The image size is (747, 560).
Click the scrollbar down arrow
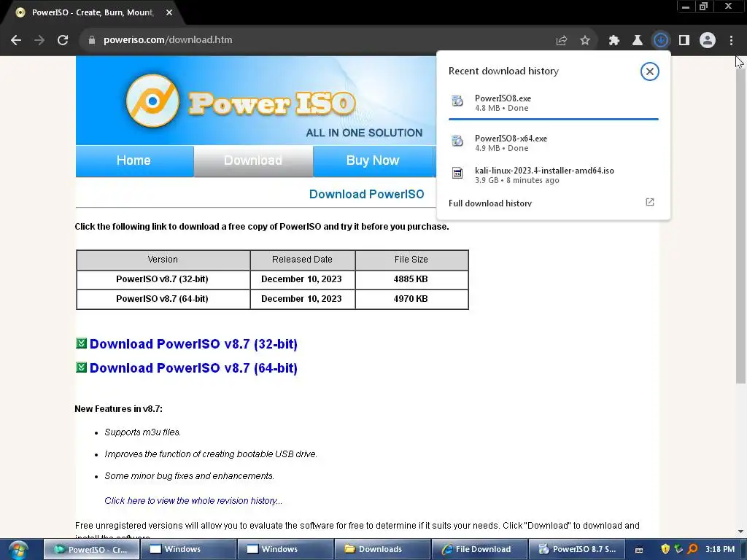click(x=740, y=532)
